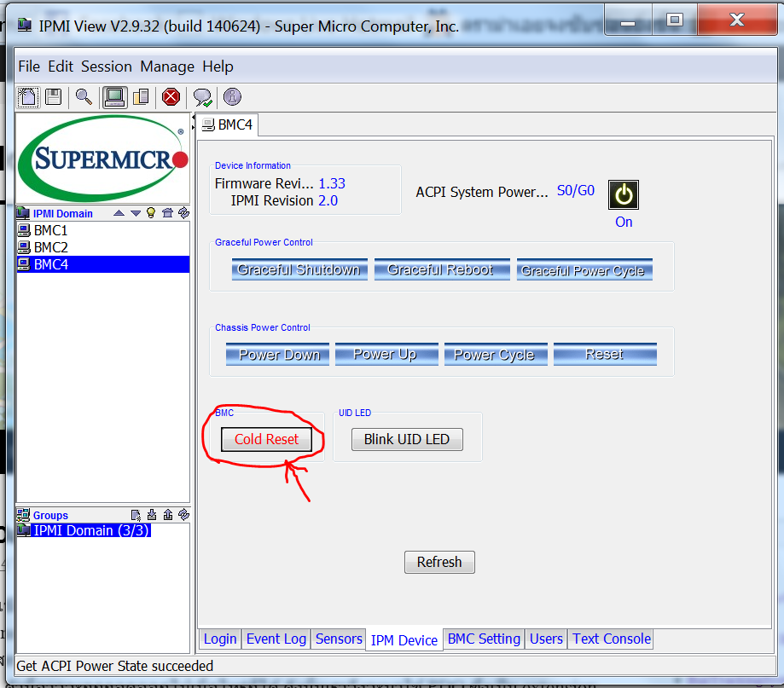
Task: Open the Session menu
Action: click(107, 66)
